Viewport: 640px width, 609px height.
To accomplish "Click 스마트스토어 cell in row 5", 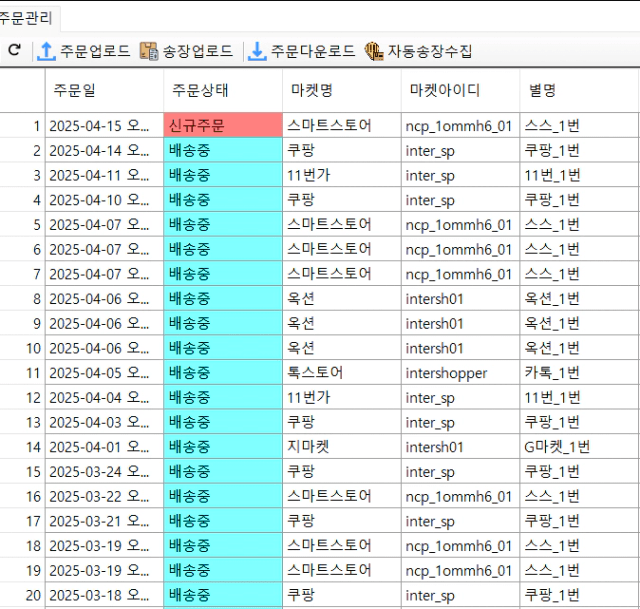I will point(342,224).
